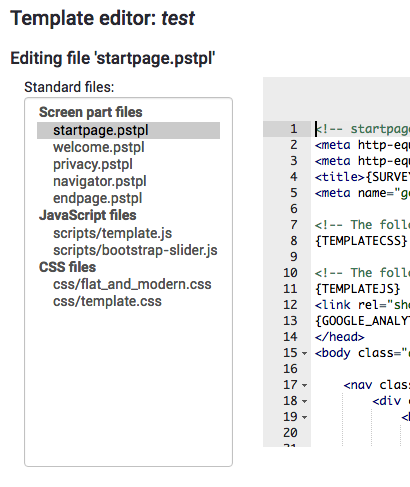Select startpage.pstpl in file list
The width and height of the screenshot is (410, 487).
[x=128, y=130]
